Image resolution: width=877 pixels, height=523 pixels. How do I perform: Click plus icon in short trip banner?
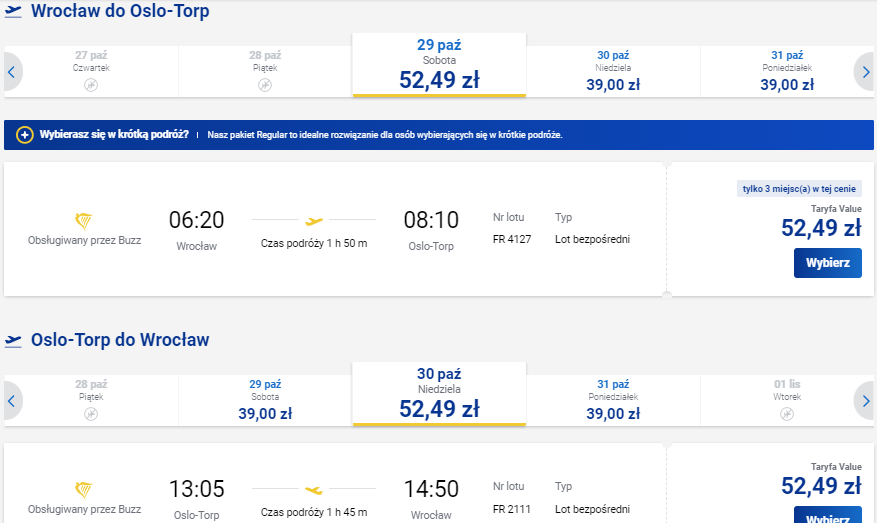pyautogui.click(x=24, y=135)
